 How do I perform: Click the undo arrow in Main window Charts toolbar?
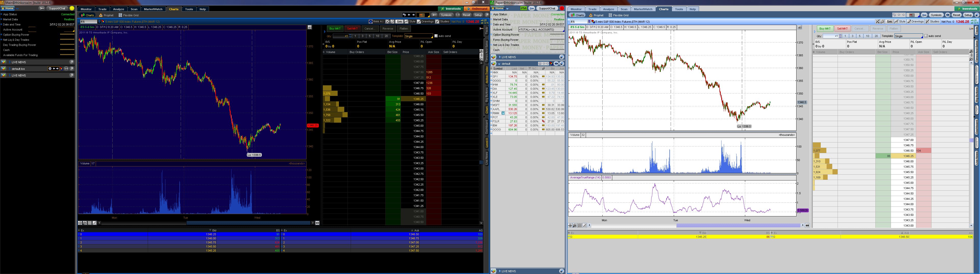click(405, 15)
